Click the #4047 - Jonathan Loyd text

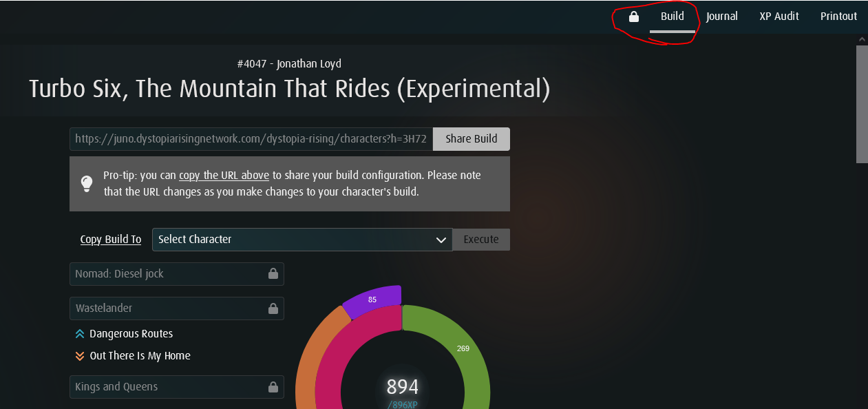(x=289, y=63)
